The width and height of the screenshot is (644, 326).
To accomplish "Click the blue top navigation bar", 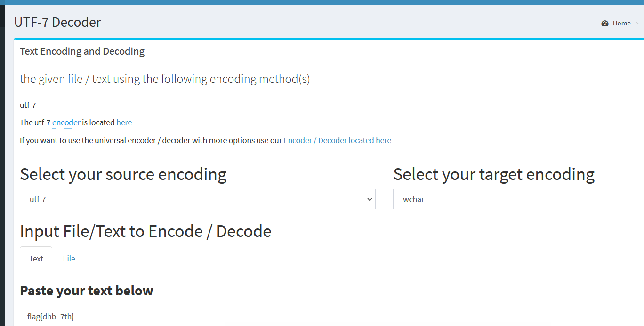I will click(322, 2).
